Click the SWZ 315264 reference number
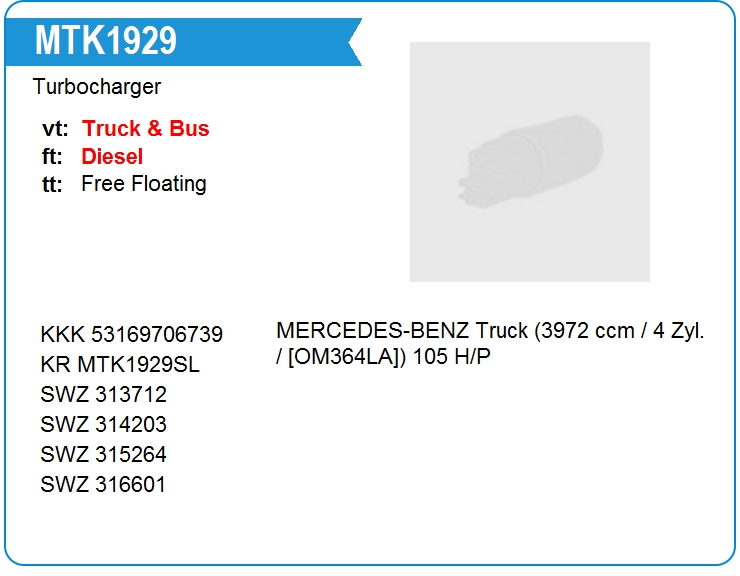 pyautogui.click(x=103, y=455)
